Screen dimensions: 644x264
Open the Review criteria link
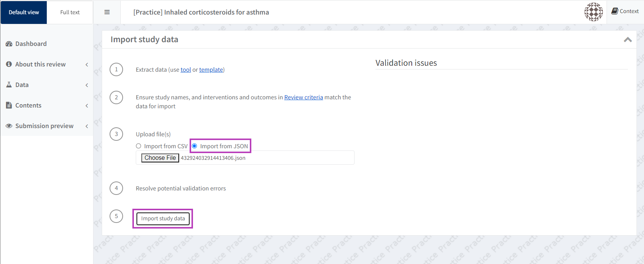(x=303, y=97)
